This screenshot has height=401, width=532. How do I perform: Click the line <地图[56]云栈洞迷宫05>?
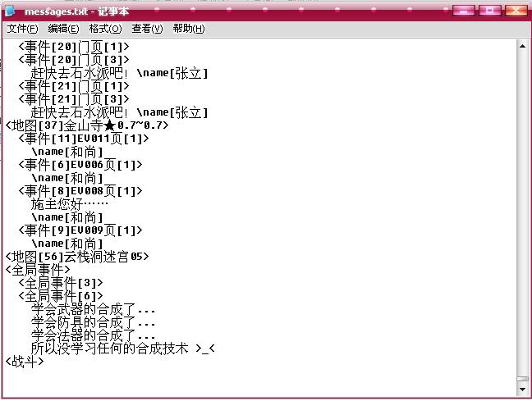point(77,257)
